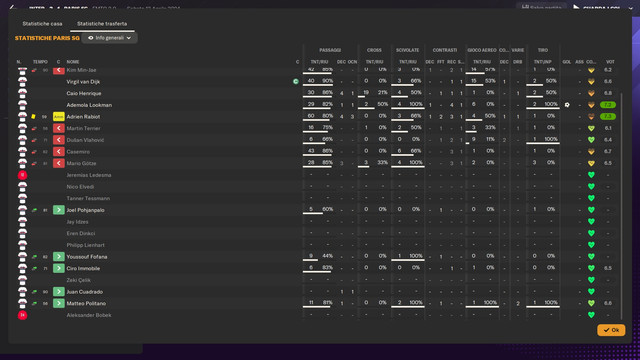The height and width of the screenshot is (360, 640).
Task: Select player name Jay Idzes
Action: 78,222
